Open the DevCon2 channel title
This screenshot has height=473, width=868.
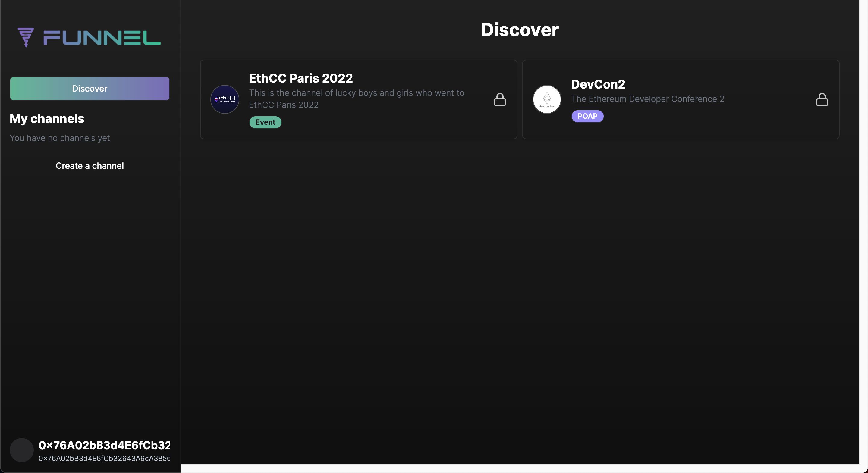pos(598,84)
